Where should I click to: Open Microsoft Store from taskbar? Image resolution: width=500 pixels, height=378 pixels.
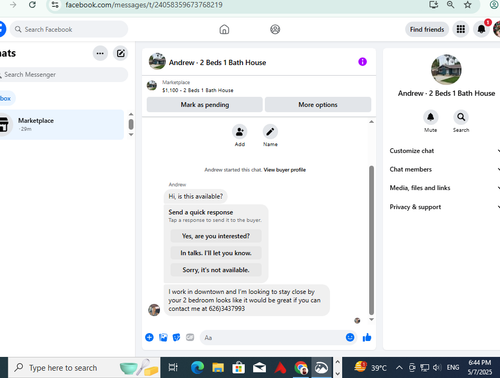(239, 368)
